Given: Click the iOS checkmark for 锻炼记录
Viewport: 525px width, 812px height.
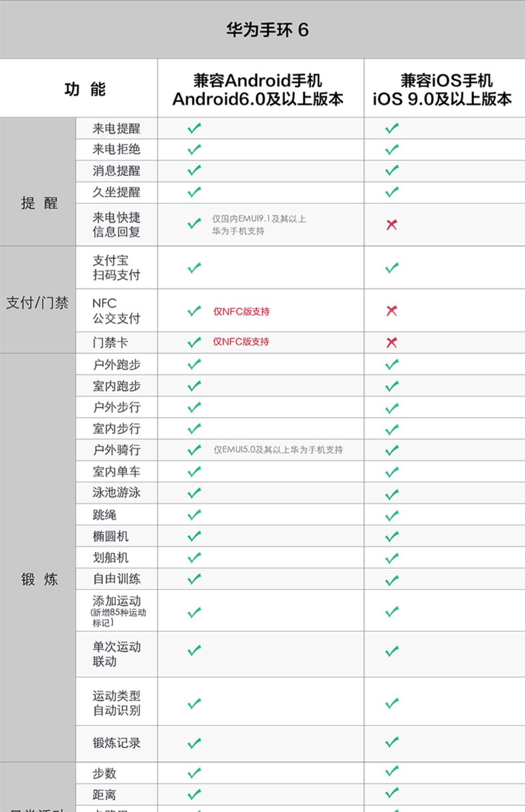Looking at the screenshot, I should (392, 742).
